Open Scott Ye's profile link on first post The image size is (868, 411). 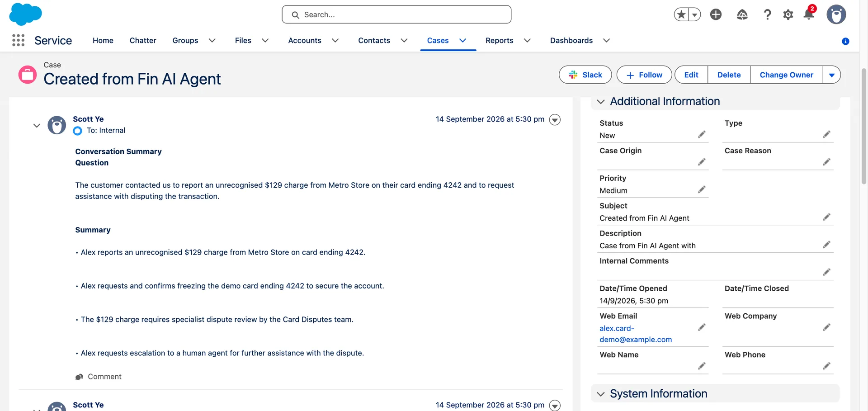(88, 119)
